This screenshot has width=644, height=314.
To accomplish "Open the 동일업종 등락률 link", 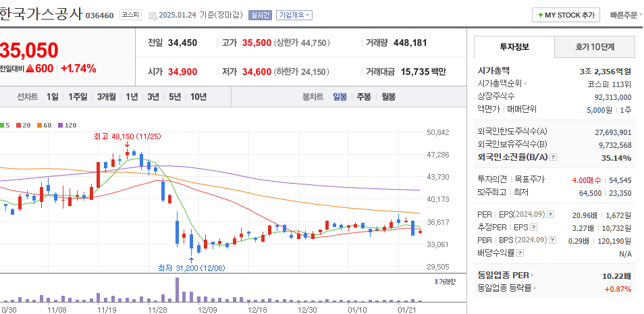I will (505, 288).
